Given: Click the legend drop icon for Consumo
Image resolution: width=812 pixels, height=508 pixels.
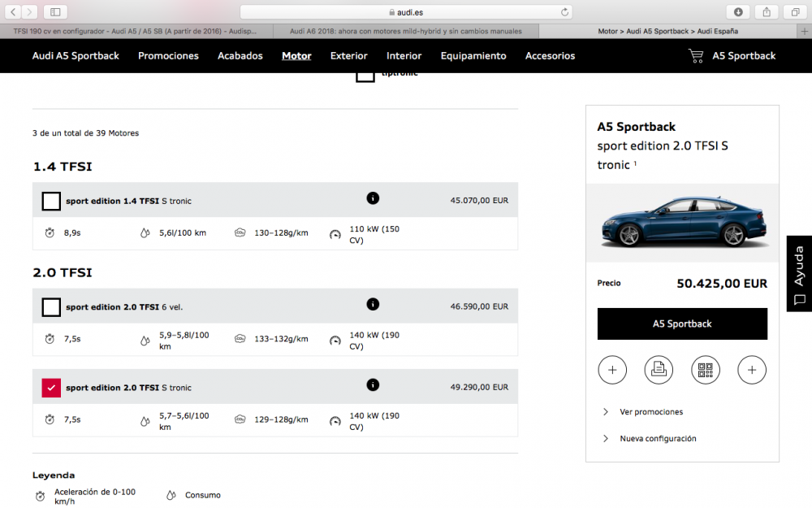Looking at the screenshot, I should [171, 496].
